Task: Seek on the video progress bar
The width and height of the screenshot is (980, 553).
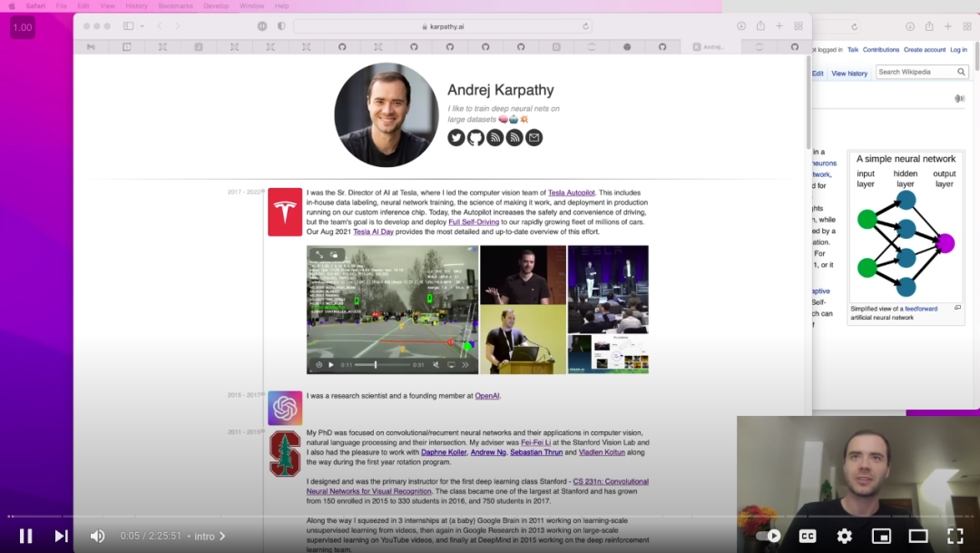Action: [490, 516]
